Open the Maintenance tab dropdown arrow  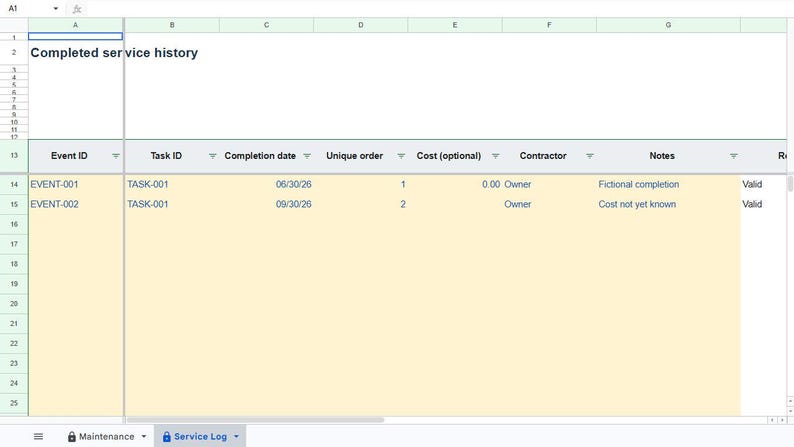(x=144, y=436)
